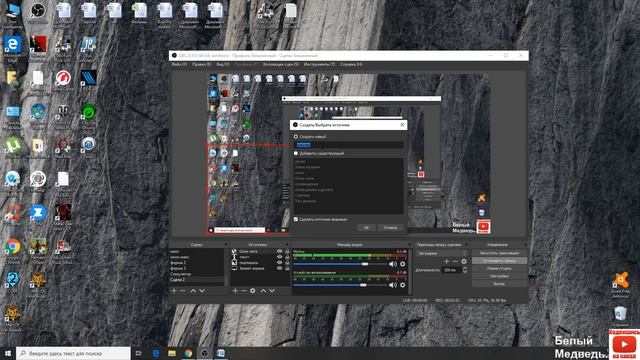Open source properties gear in Sources panel

click(x=253, y=291)
